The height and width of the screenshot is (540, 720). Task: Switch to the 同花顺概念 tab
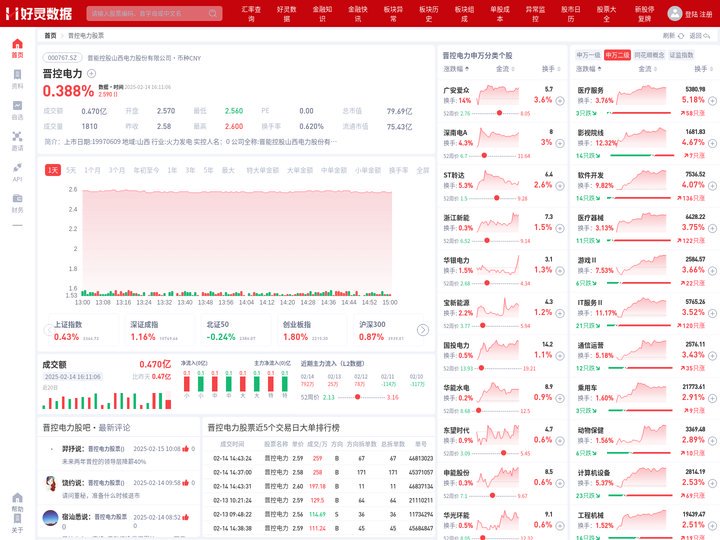pos(649,55)
